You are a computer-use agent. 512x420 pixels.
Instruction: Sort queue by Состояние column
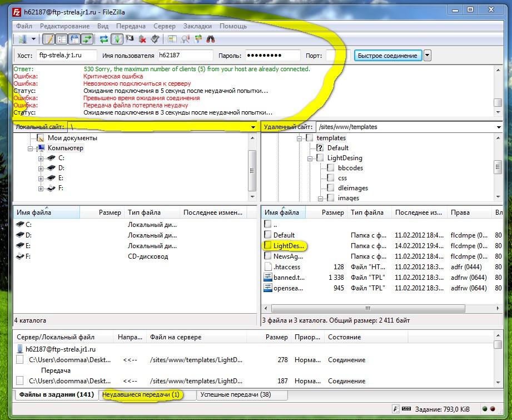click(x=366, y=337)
